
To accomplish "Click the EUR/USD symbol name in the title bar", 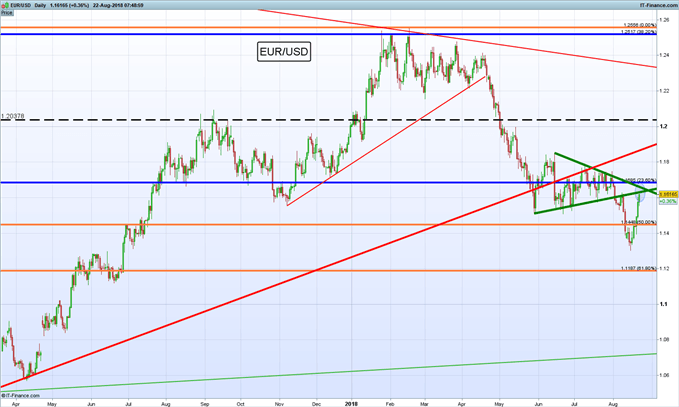I will click(20, 5).
